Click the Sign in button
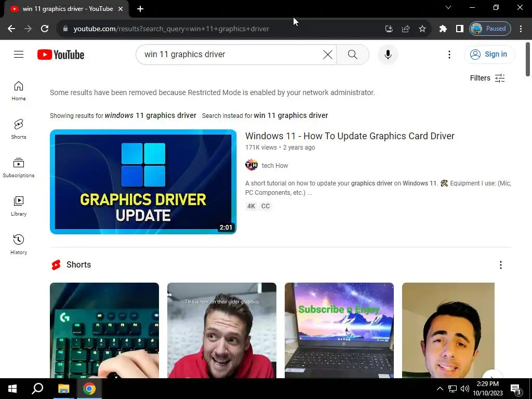 click(x=489, y=54)
